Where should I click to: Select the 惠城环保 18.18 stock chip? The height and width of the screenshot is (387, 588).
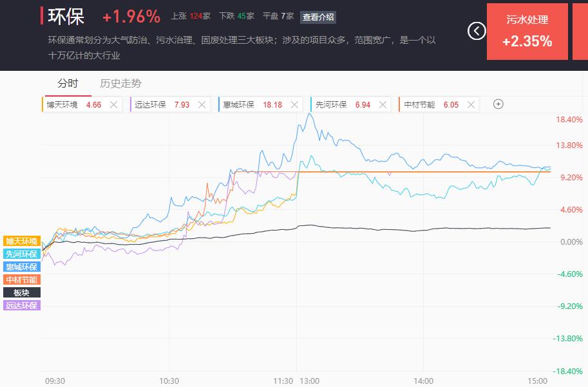(x=259, y=104)
